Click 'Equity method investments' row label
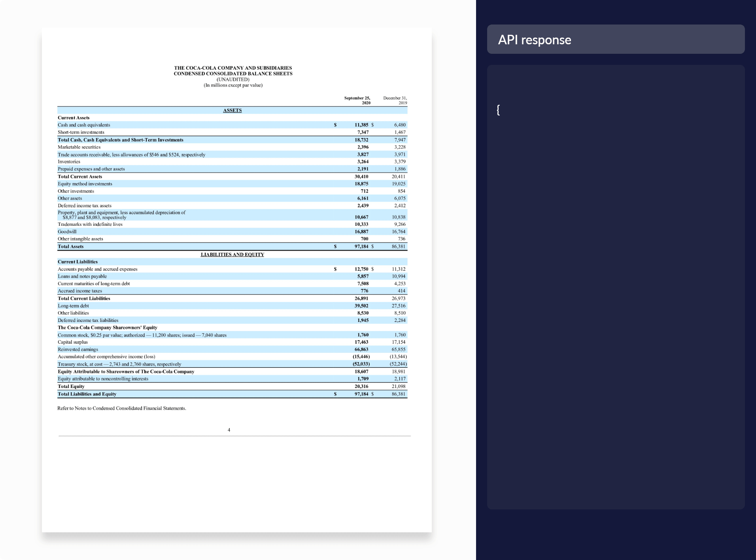756x560 pixels. coord(85,184)
